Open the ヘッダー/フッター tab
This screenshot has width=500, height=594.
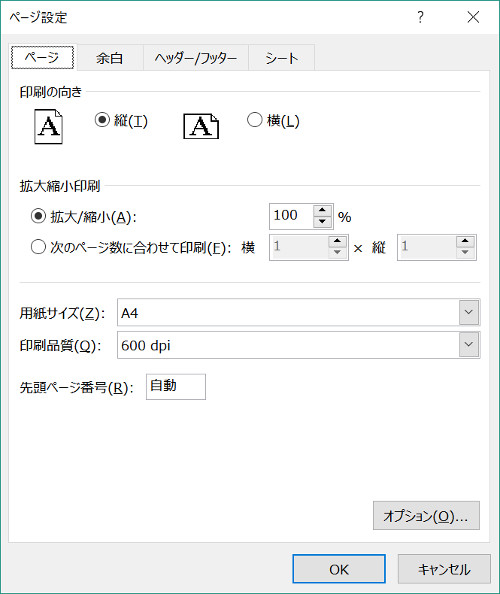195,58
